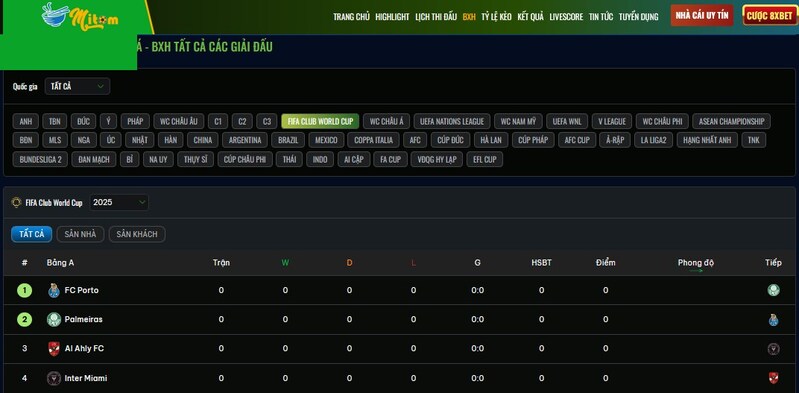The height and width of the screenshot is (393, 799).
Task: Sort by Phong độ column header
Action: 696,263
